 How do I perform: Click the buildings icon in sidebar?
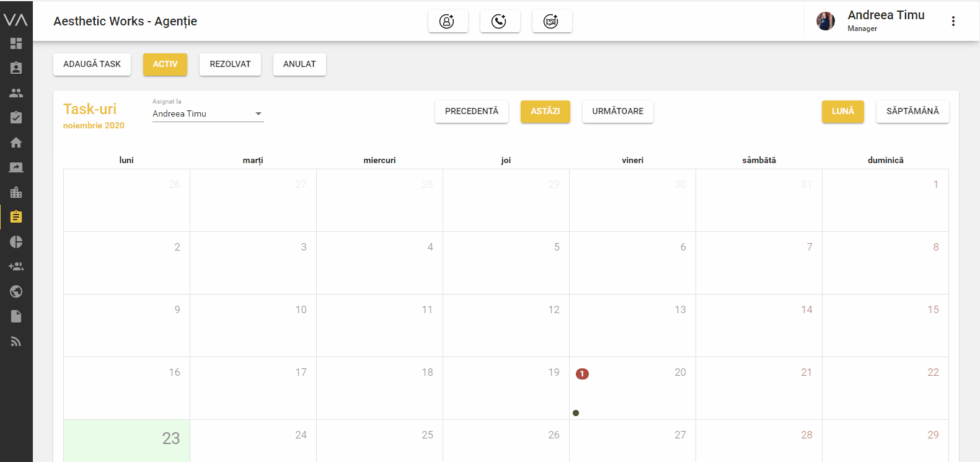point(16,192)
